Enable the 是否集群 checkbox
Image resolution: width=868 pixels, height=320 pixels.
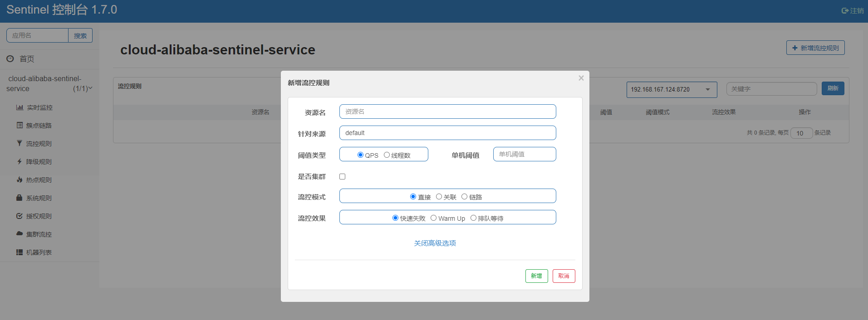click(343, 176)
